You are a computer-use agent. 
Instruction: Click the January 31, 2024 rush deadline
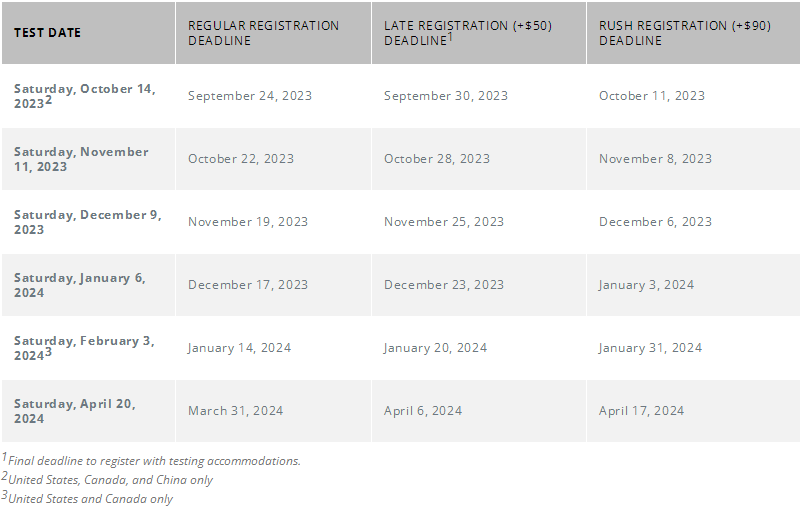pos(650,348)
